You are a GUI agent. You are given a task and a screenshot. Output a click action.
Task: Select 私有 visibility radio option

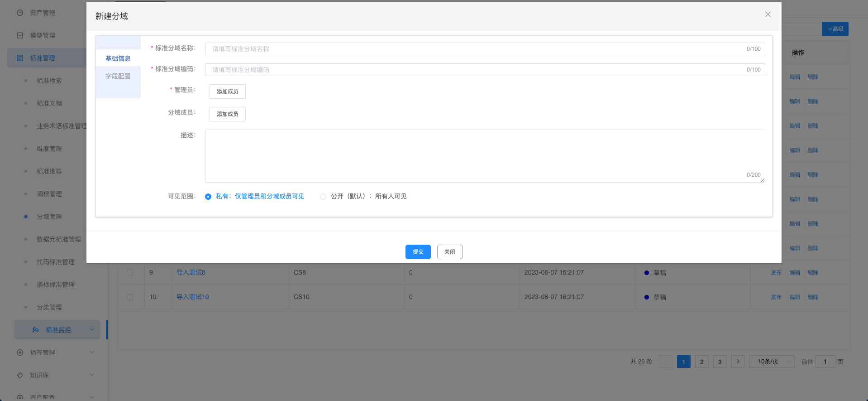208,197
